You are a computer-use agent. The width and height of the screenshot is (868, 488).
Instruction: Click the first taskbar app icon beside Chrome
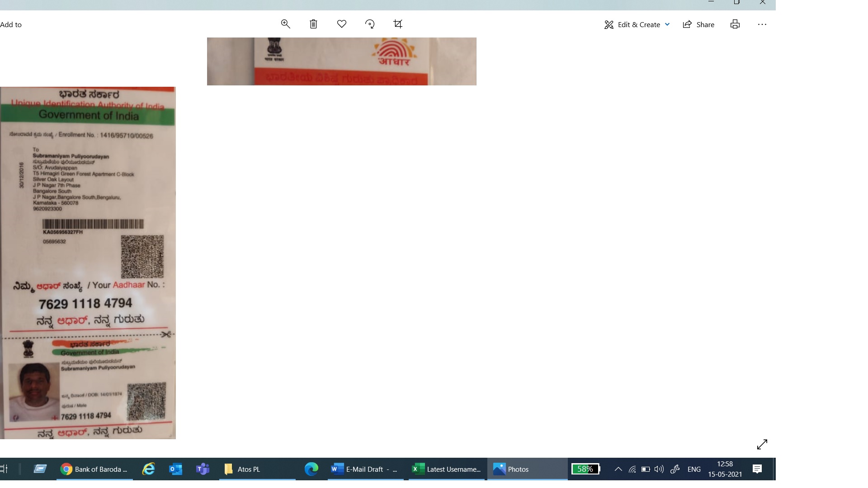click(x=40, y=469)
